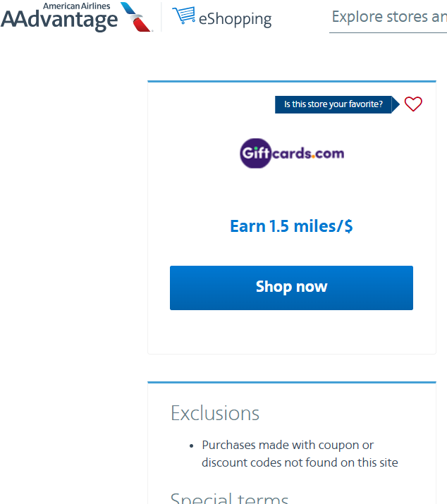Click the American Airlines eagle logo icon

[x=136, y=17]
